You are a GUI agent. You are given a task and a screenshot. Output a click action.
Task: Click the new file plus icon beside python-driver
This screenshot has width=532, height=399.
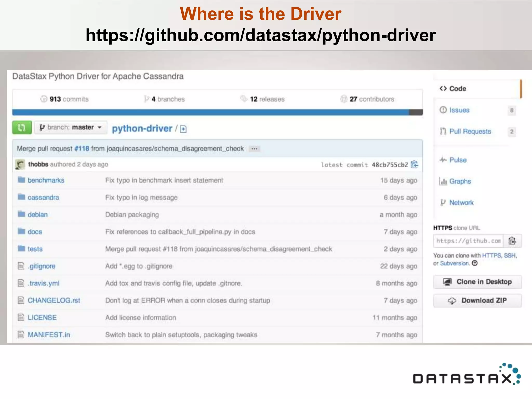[x=183, y=129]
